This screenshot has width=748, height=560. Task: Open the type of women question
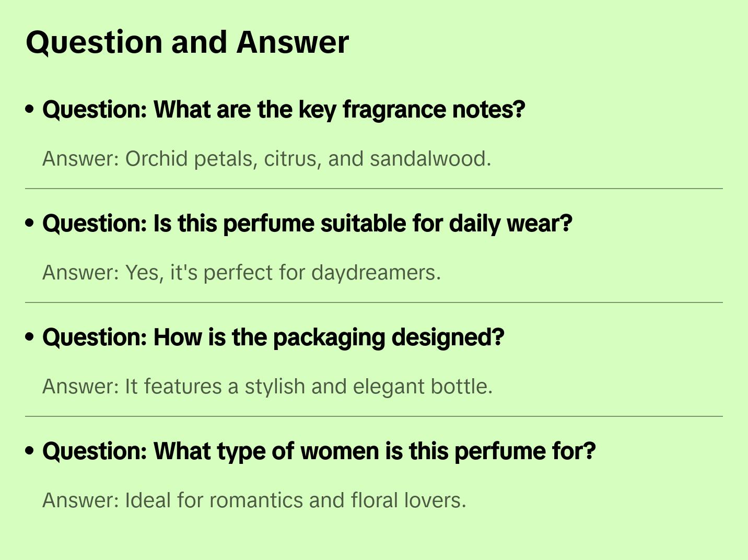pyautogui.click(x=319, y=451)
